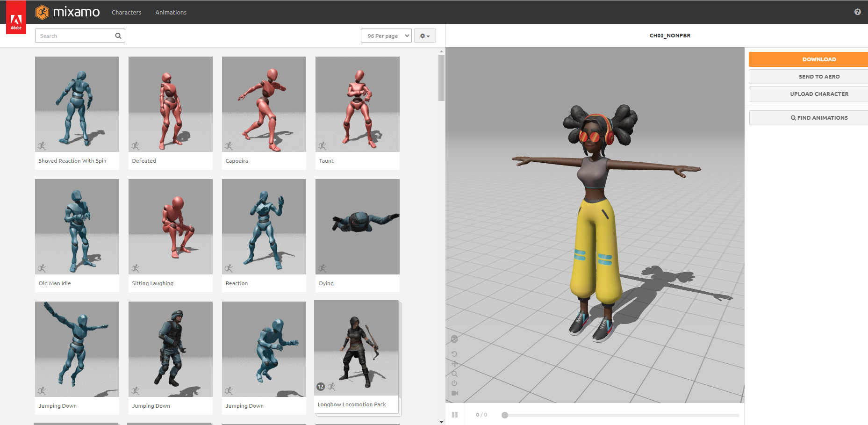Expand the Longbow Locomotion Pack

[x=356, y=348]
